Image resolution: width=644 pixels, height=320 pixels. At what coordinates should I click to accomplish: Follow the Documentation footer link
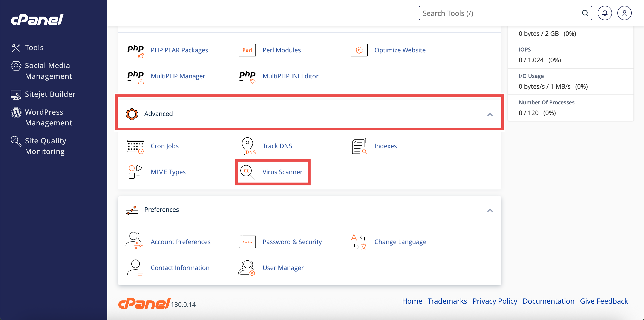pyautogui.click(x=548, y=301)
